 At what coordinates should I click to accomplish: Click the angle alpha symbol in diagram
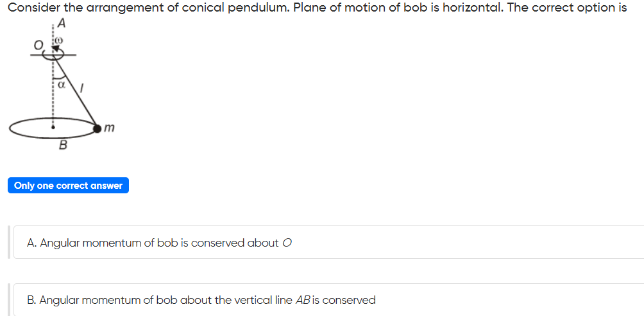pos(62,83)
